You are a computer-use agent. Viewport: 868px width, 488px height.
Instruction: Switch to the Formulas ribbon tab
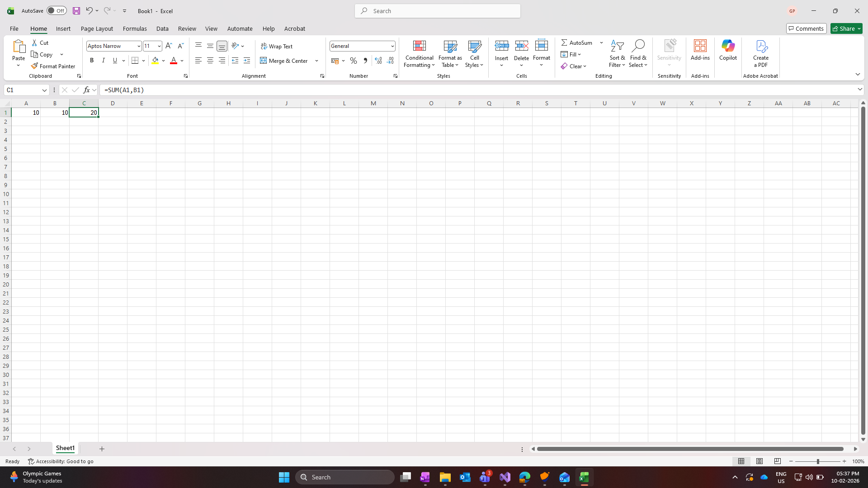tap(135, 28)
